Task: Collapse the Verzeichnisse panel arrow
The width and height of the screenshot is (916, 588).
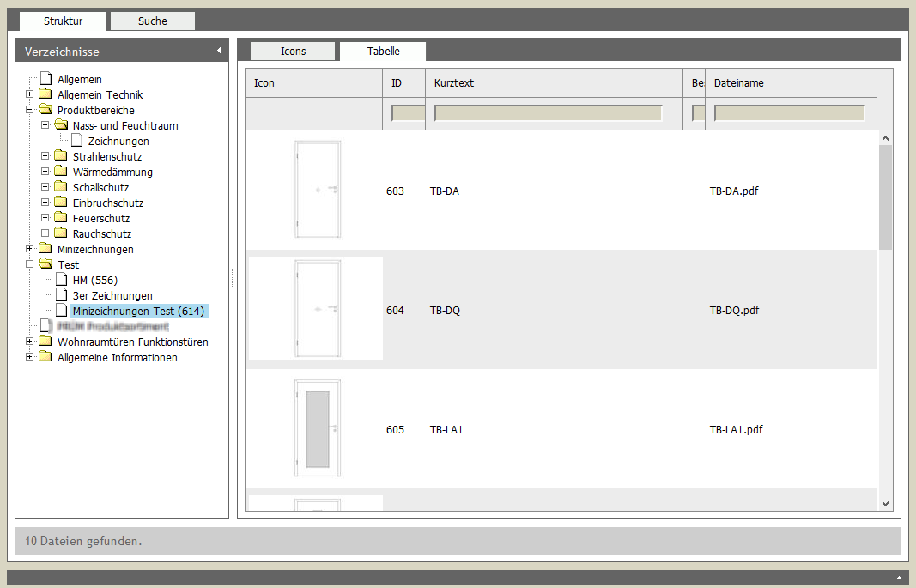Action: tap(219, 51)
